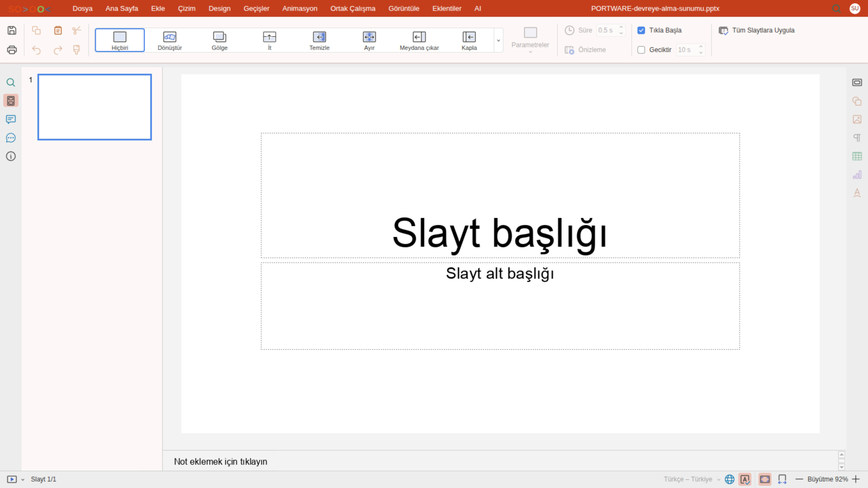Open the Ortak Çalışma tab
The image size is (868, 488).
click(x=352, y=8)
